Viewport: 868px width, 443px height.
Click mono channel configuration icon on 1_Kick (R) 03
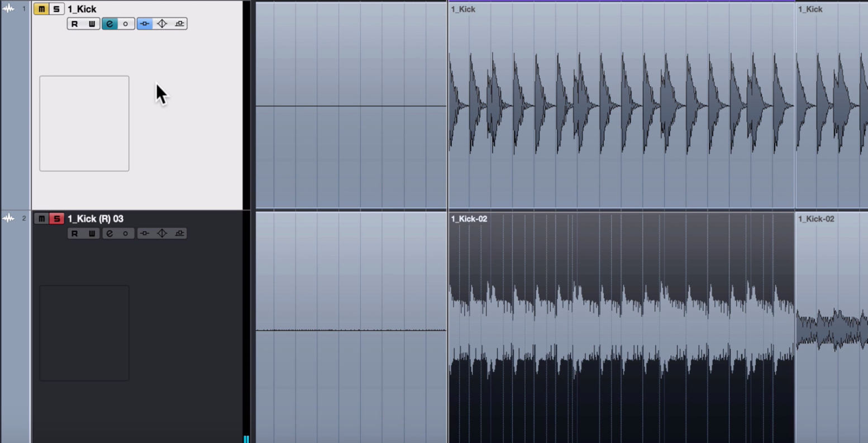[126, 233]
